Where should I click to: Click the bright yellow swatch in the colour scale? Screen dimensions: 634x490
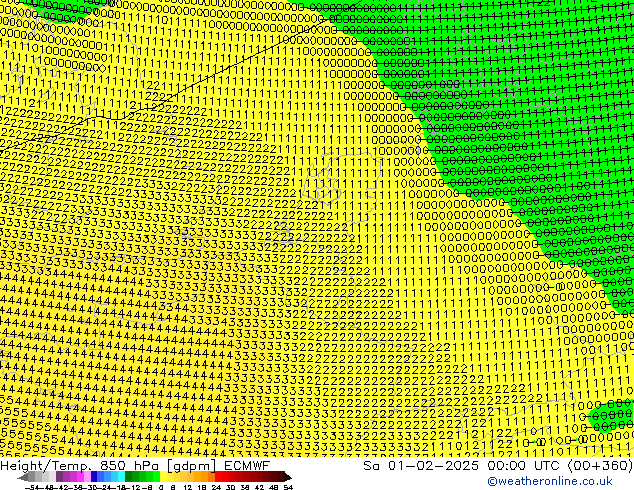pos(163,476)
